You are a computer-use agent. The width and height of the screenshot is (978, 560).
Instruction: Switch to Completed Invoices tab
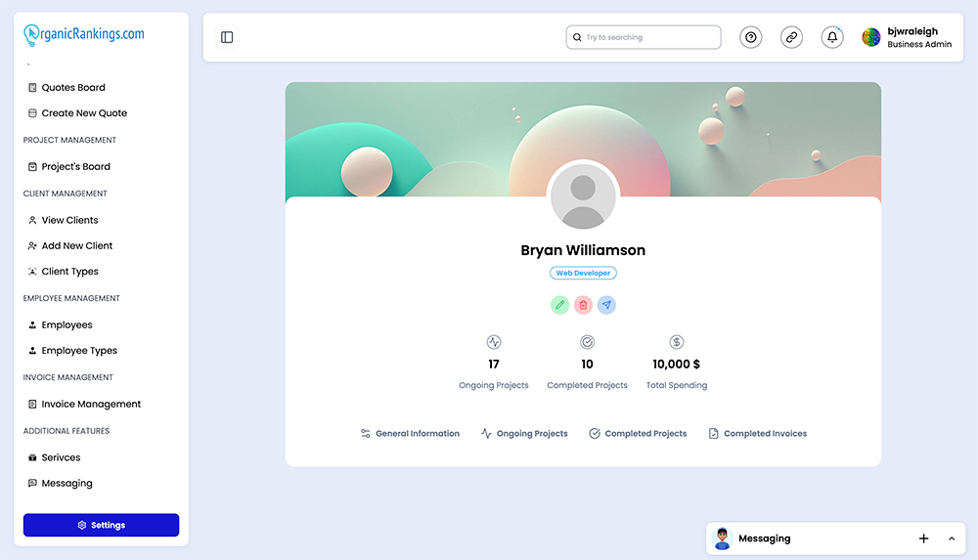(x=758, y=433)
